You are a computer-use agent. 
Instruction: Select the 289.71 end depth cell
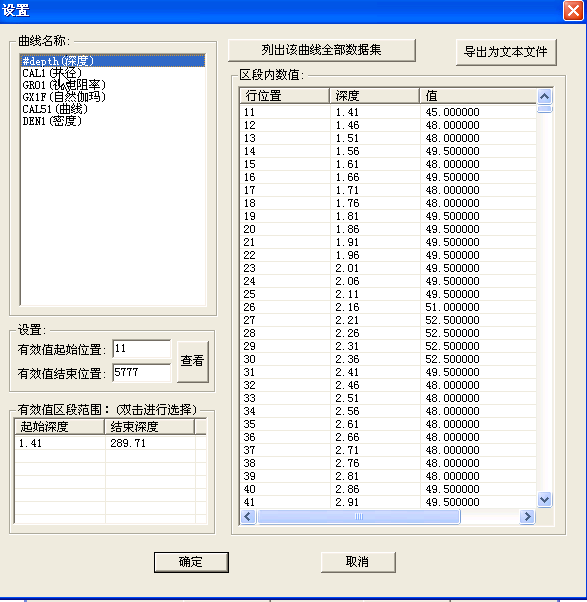point(150,443)
